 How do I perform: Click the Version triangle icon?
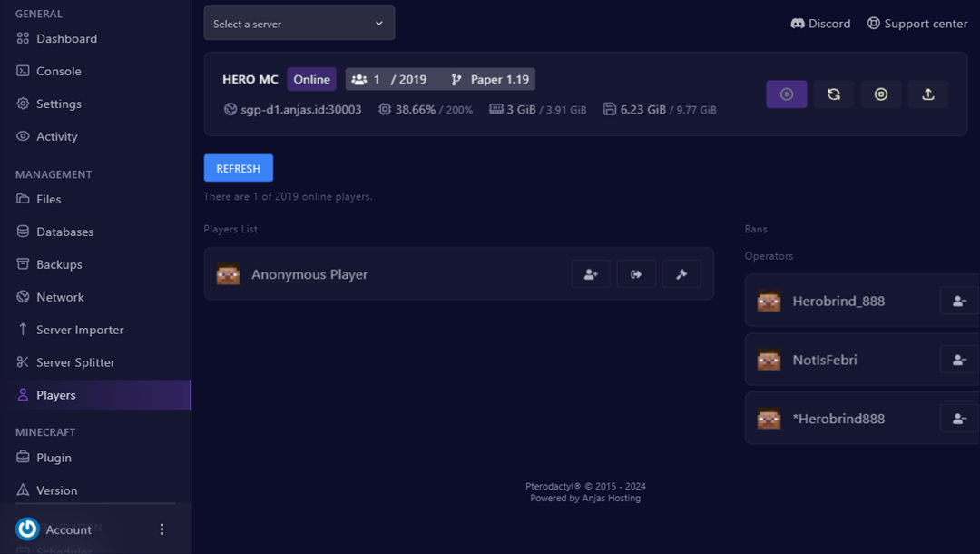[23, 490]
